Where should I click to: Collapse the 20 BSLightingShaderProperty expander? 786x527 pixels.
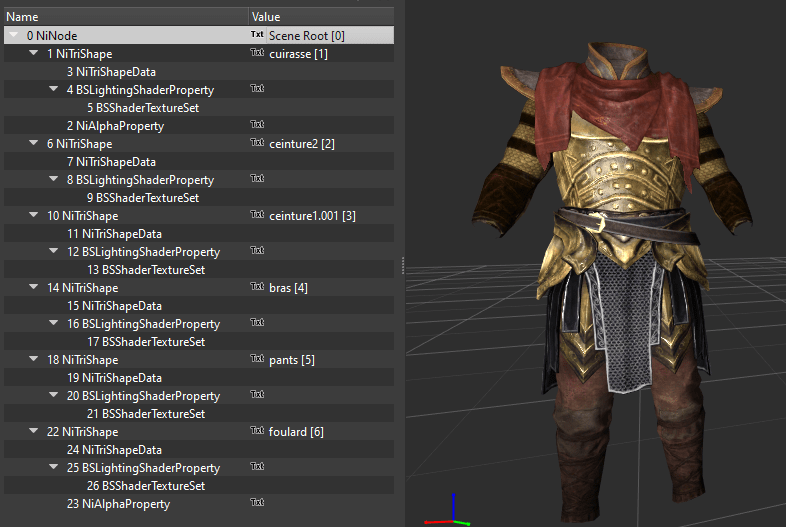pos(54,395)
